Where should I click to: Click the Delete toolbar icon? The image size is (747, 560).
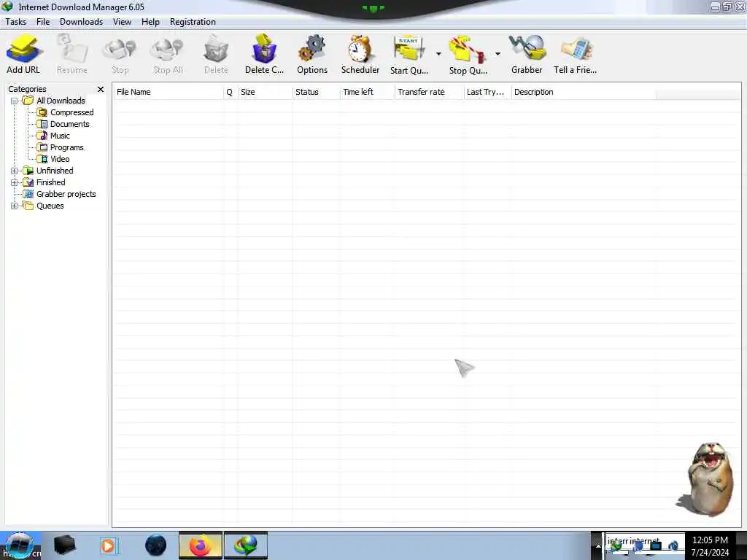coord(216,49)
